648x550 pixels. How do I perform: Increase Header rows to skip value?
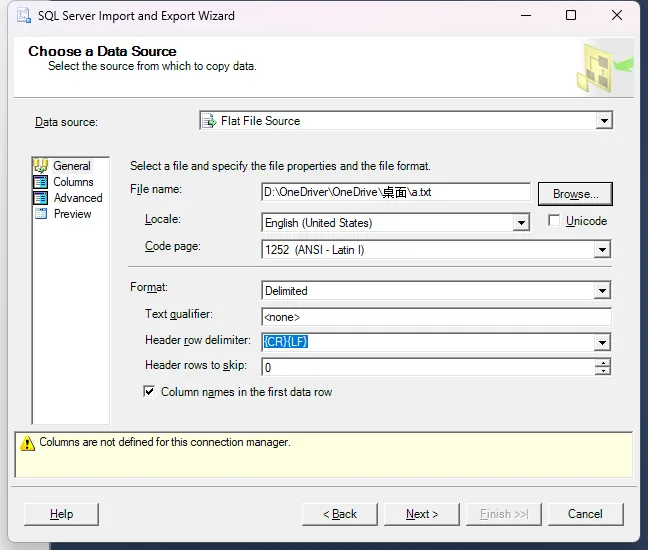[x=602, y=362]
